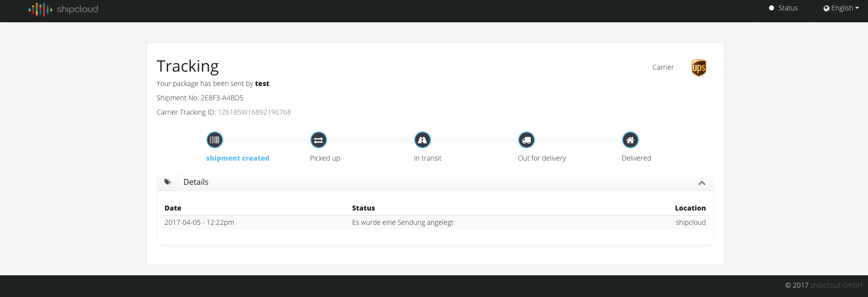Click the date cell '2017-04-05 - 12:22pm'

(199, 222)
